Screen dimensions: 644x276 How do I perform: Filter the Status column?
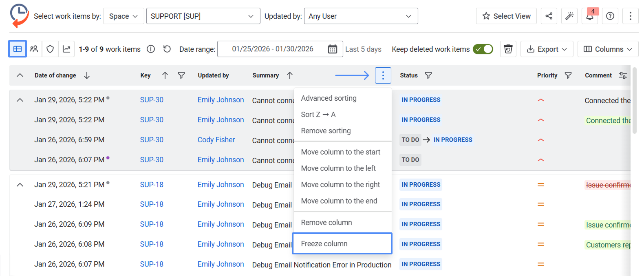428,75
